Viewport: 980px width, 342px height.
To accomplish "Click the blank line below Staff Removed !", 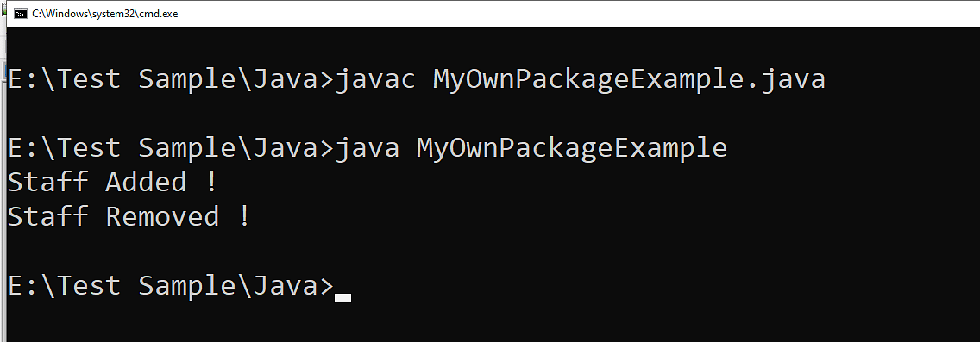I will coord(493,251).
